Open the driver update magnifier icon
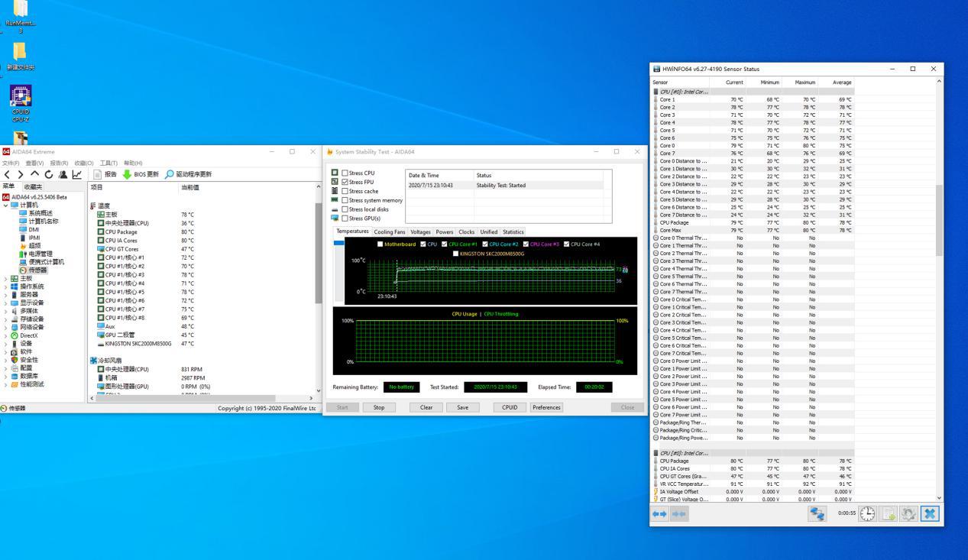Viewport: 968px width, 560px height. [170, 174]
